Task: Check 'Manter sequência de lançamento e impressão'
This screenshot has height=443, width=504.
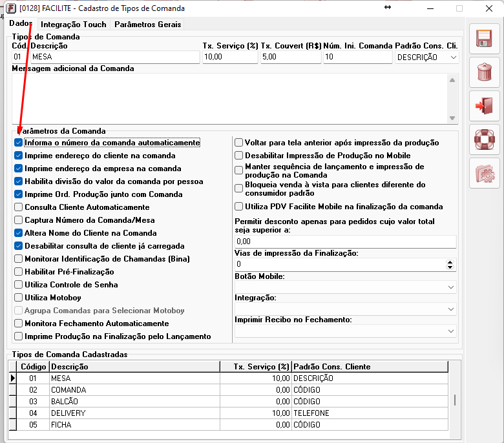Action: coord(238,170)
